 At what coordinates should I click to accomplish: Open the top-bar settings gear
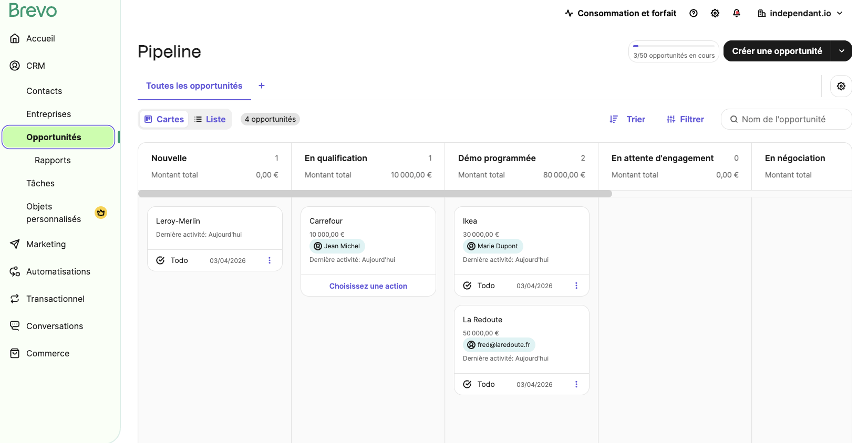pyautogui.click(x=715, y=13)
